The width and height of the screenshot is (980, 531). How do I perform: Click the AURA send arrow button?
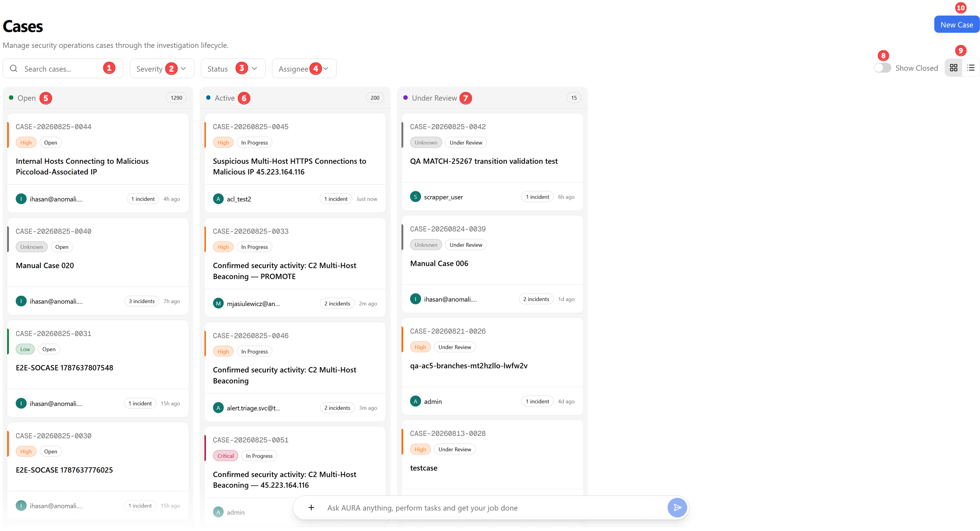tap(677, 508)
